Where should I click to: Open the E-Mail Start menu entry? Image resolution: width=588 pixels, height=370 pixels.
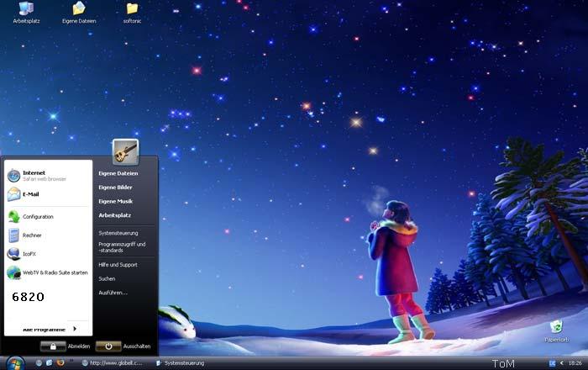coord(48,194)
